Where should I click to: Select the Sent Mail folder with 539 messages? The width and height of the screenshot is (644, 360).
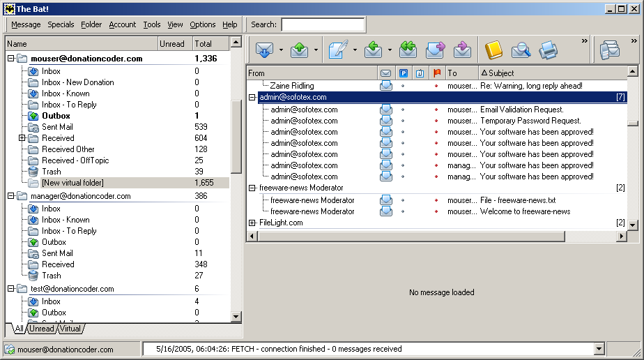coord(57,127)
